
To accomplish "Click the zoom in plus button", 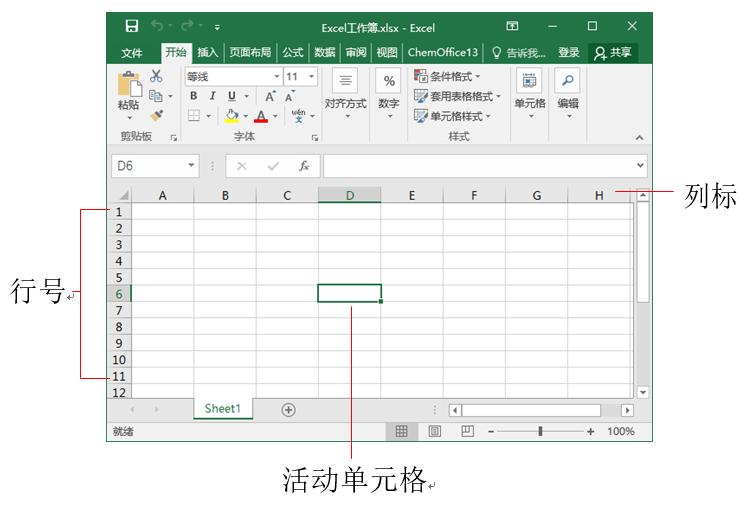I will 590,432.
